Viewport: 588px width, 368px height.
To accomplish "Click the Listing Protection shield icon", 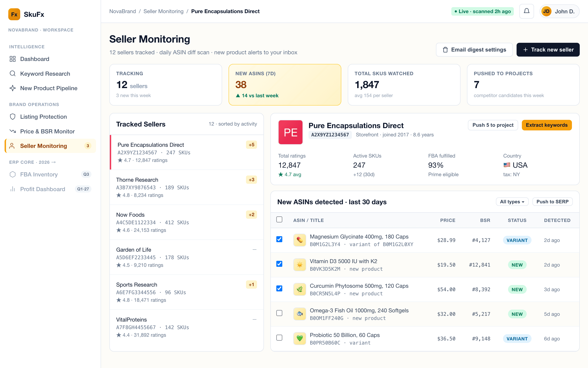I will pyautogui.click(x=13, y=117).
